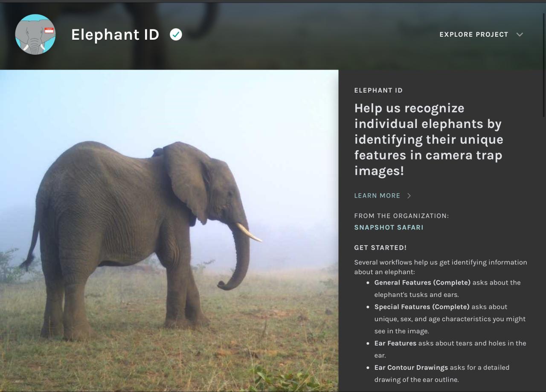This screenshot has height=392, width=546.
Task: Click the Elephant ID project title
Action: click(x=115, y=35)
